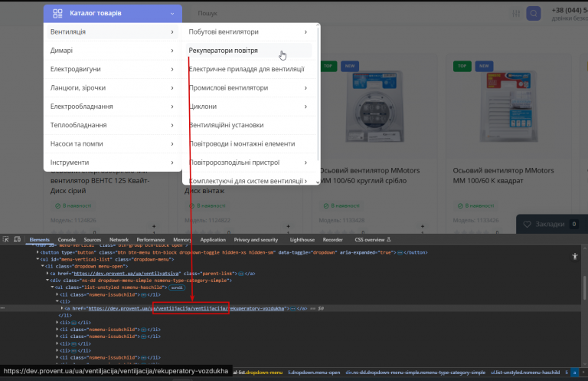Viewport: 588px width, 381px height.
Task: Expand Циклони submenu chevron
Action: point(305,107)
